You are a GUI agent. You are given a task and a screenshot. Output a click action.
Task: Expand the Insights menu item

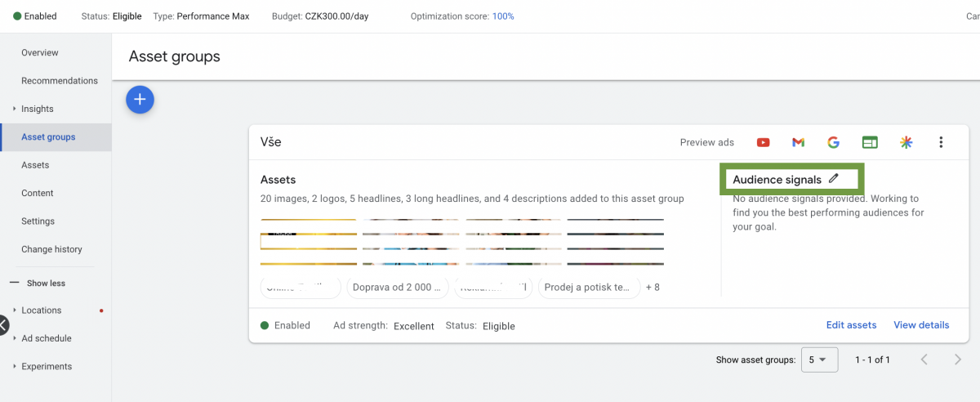(x=37, y=109)
